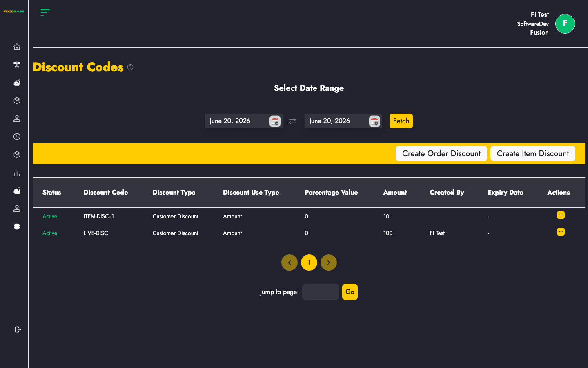This screenshot has width=588, height=368.
Task: Click the Amount column header
Action: click(395, 193)
